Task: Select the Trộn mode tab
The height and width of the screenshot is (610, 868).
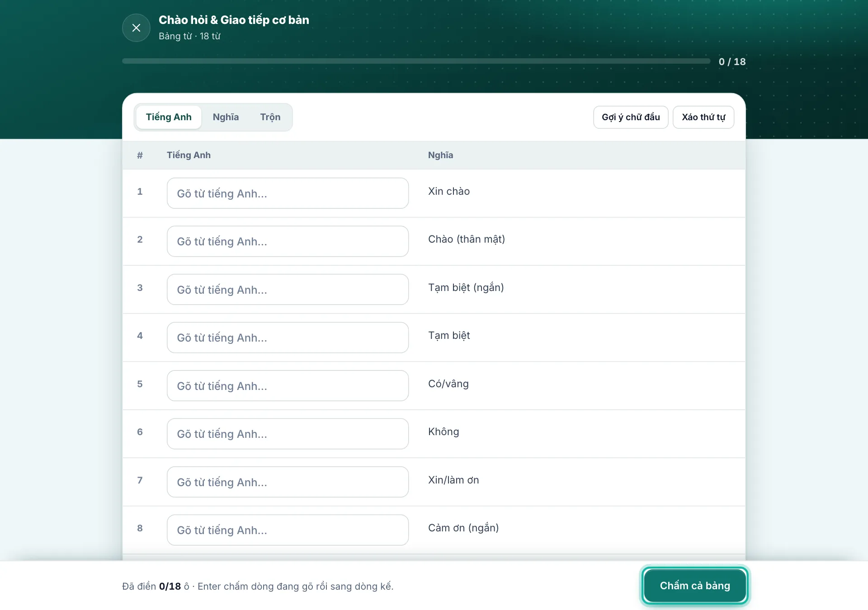Action: point(270,117)
